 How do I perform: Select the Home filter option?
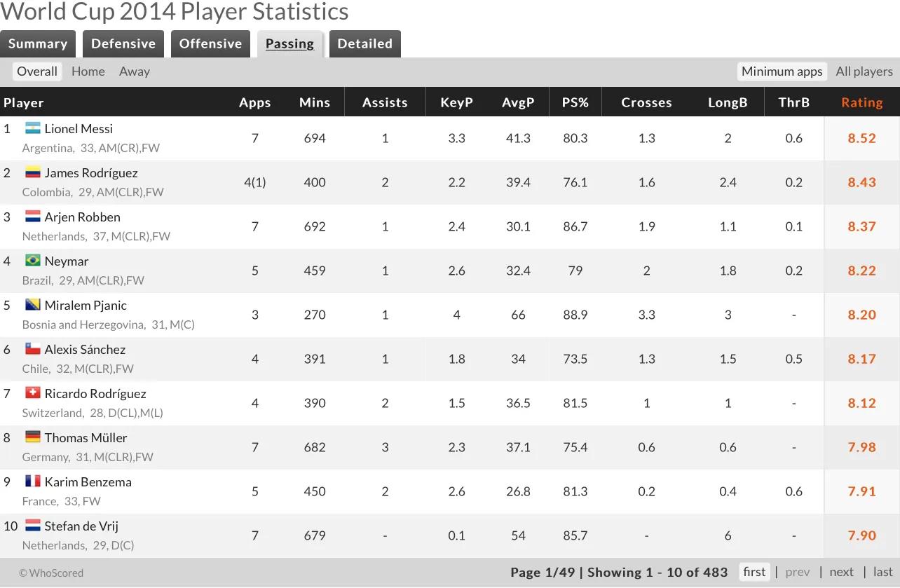tap(88, 71)
